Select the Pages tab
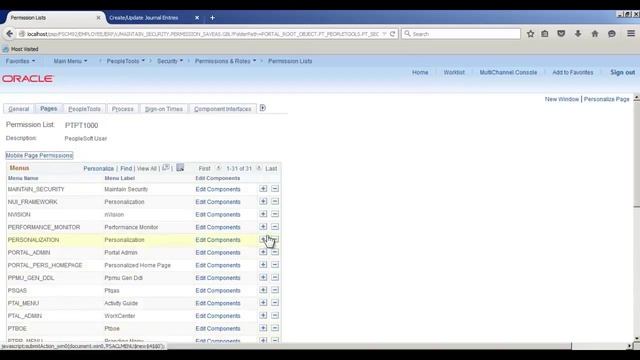The width and height of the screenshot is (640, 360). [49, 108]
